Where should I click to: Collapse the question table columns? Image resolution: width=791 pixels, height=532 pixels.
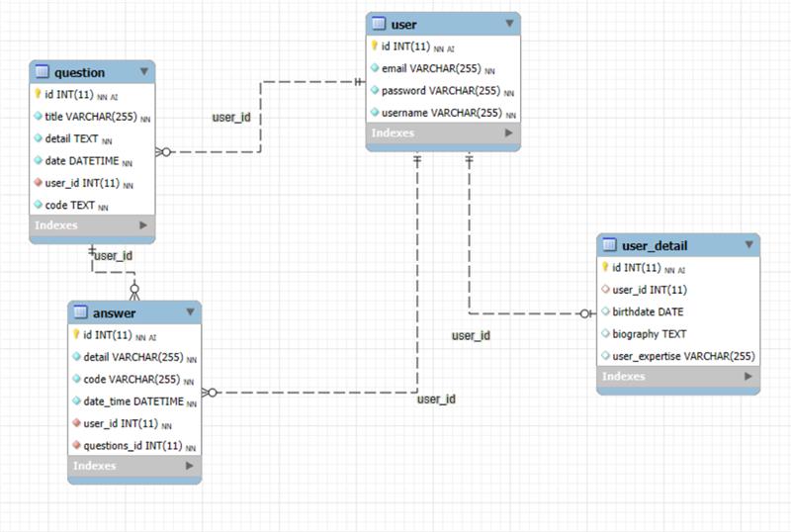(x=144, y=71)
